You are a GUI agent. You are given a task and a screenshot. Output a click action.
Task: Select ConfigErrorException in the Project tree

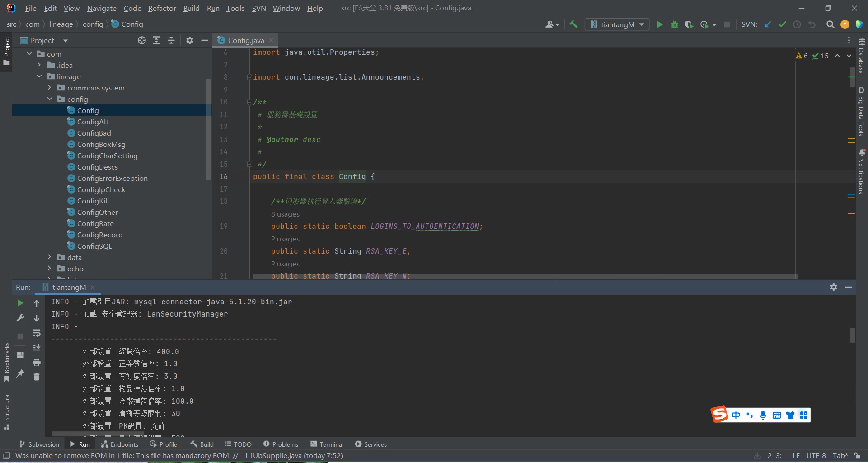[x=112, y=178]
